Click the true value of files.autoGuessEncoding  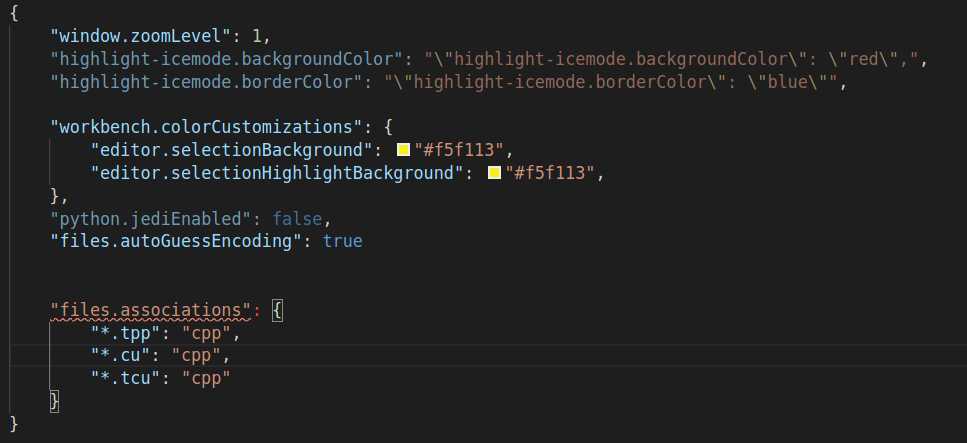(343, 241)
